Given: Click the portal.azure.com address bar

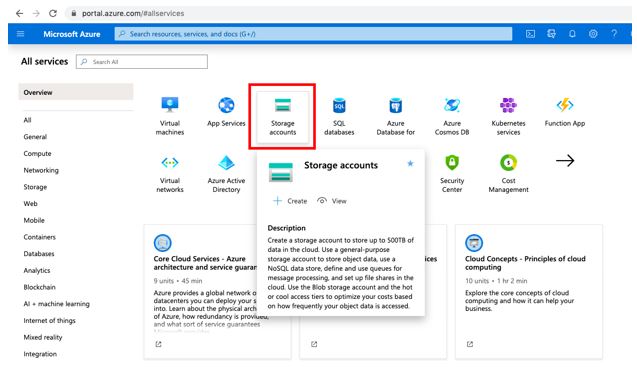Looking at the screenshot, I should 349,13.
